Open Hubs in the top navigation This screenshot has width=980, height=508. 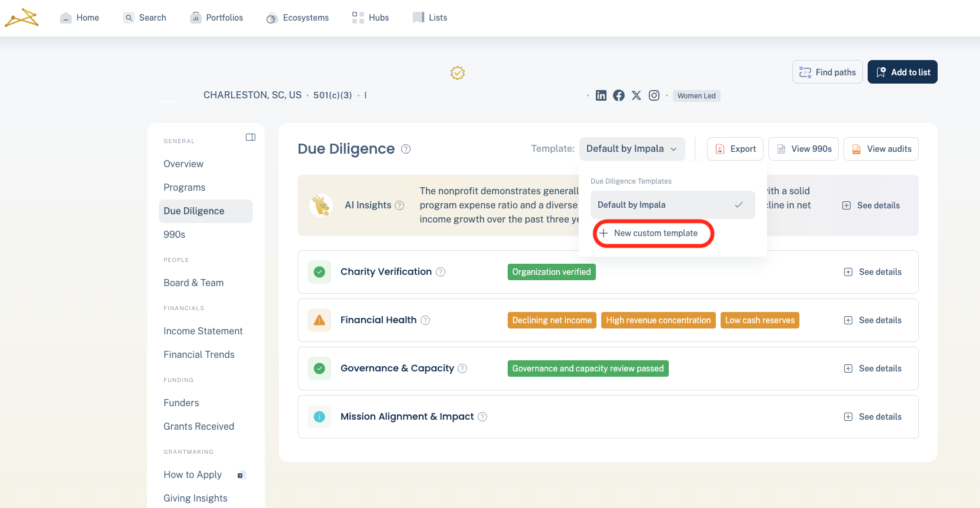point(371,18)
